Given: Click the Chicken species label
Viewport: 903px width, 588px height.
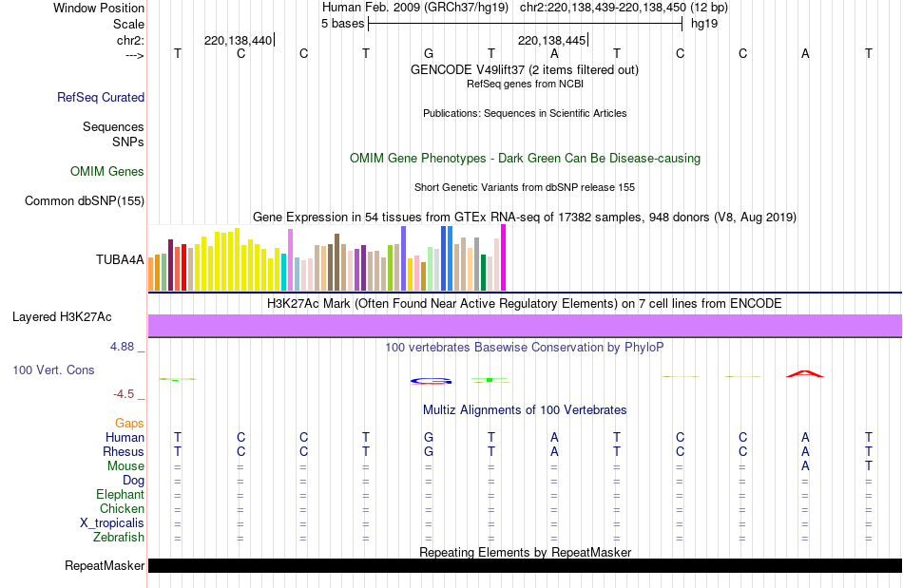Looking at the screenshot, I should (x=122, y=508).
